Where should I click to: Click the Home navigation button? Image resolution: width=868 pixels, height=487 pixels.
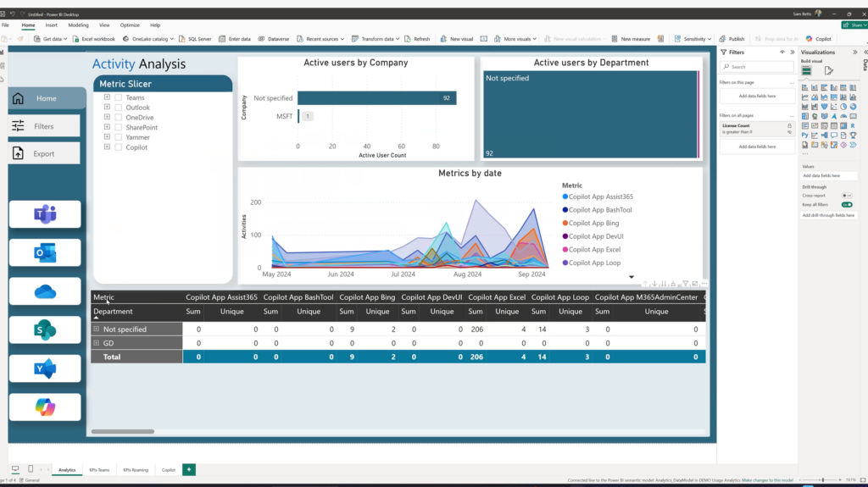47,98
